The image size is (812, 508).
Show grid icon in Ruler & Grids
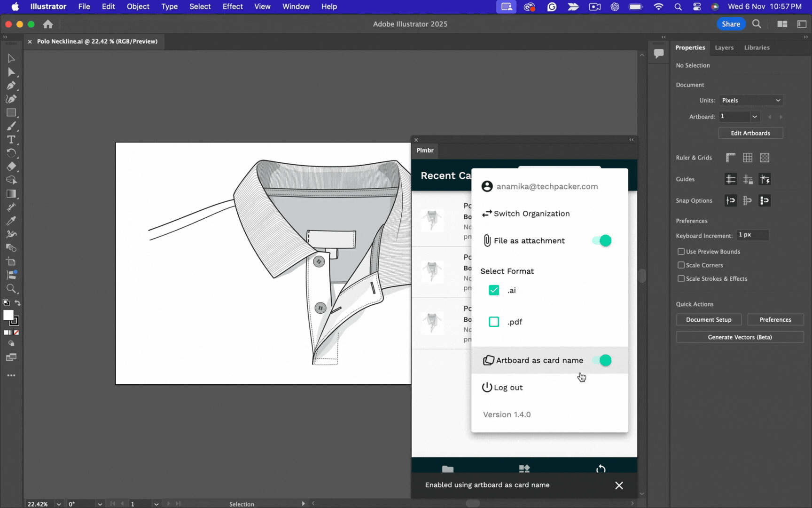(x=748, y=158)
